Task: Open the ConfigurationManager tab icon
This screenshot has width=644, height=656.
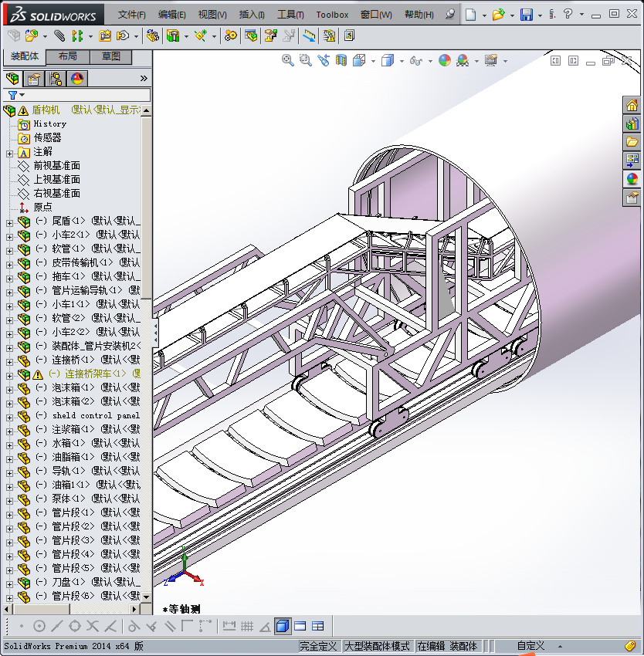Action: pos(55,79)
